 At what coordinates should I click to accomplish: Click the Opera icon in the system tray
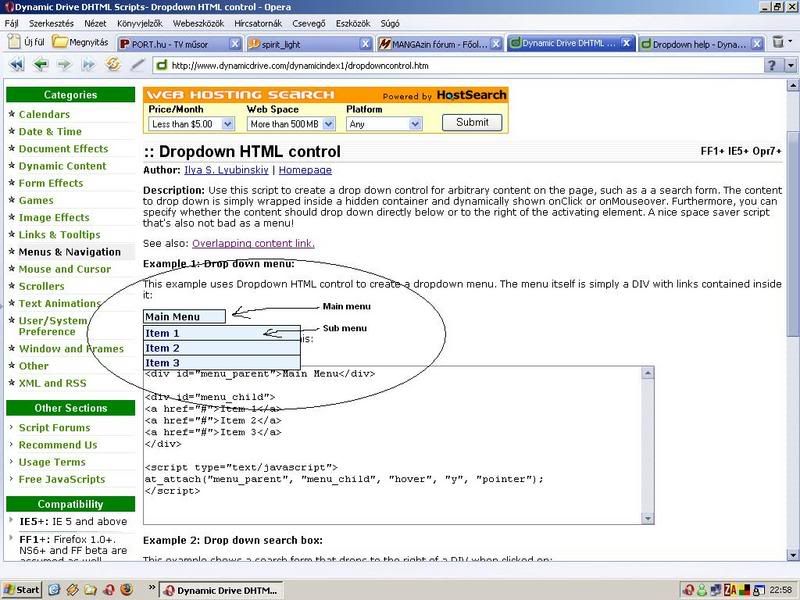coord(689,590)
